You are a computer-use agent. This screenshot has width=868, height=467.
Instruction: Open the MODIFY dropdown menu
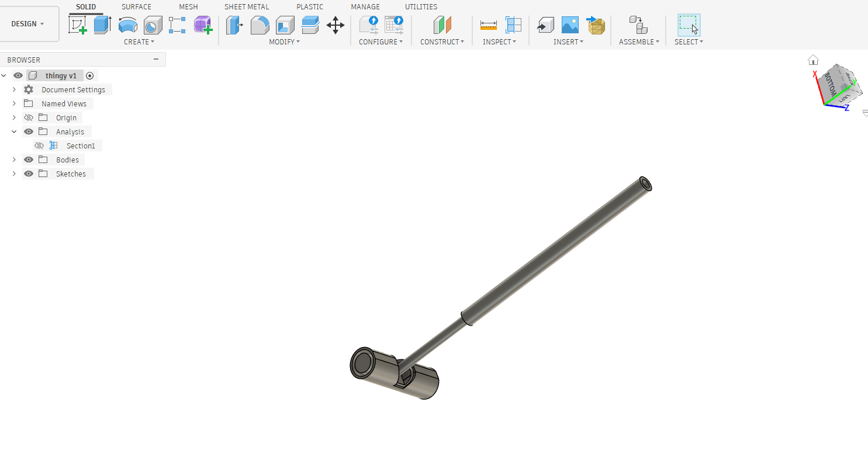tap(284, 41)
